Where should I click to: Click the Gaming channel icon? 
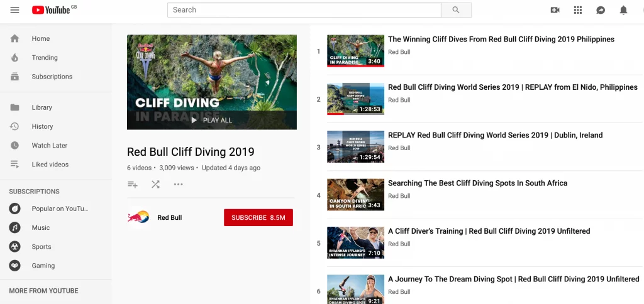(x=15, y=266)
